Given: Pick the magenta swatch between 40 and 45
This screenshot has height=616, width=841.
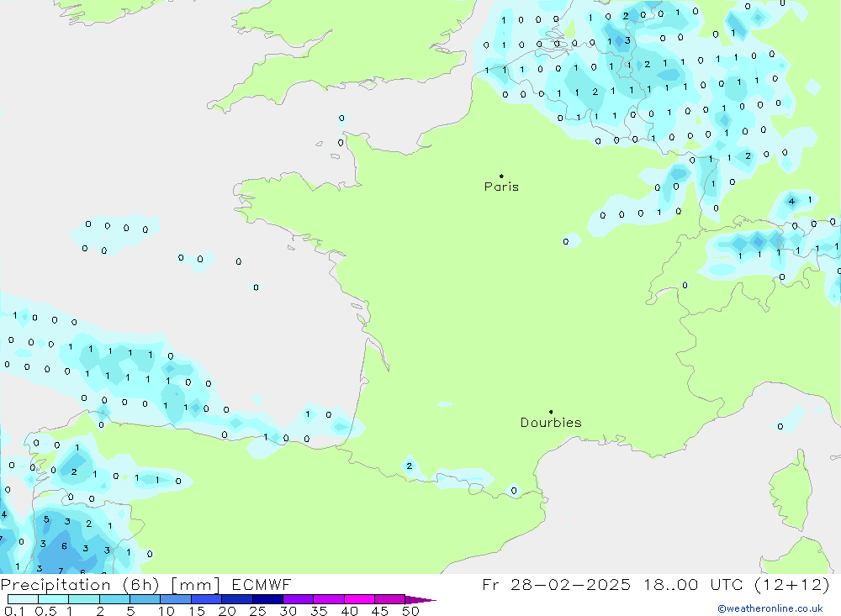Looking at the screenshot, I should click(359, 599).
